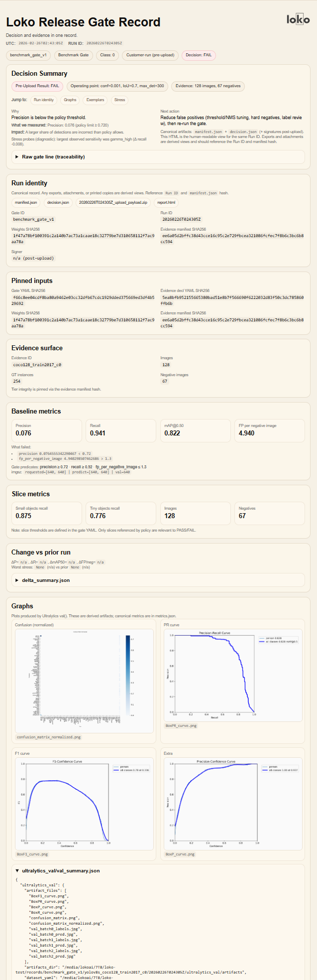
Task: Select Evidence decl YAML SHA256 hash
Action: [232, 300]
